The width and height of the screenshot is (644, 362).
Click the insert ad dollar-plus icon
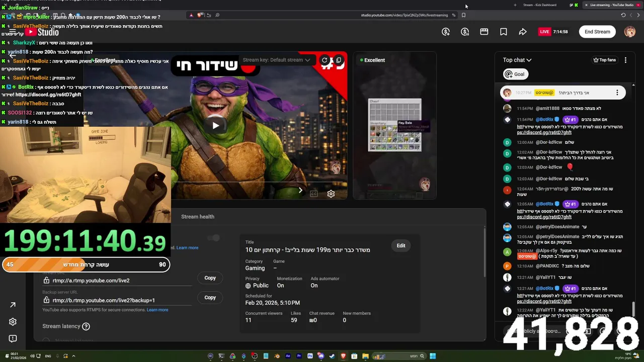pyautogui.click(x=446, y=32)
